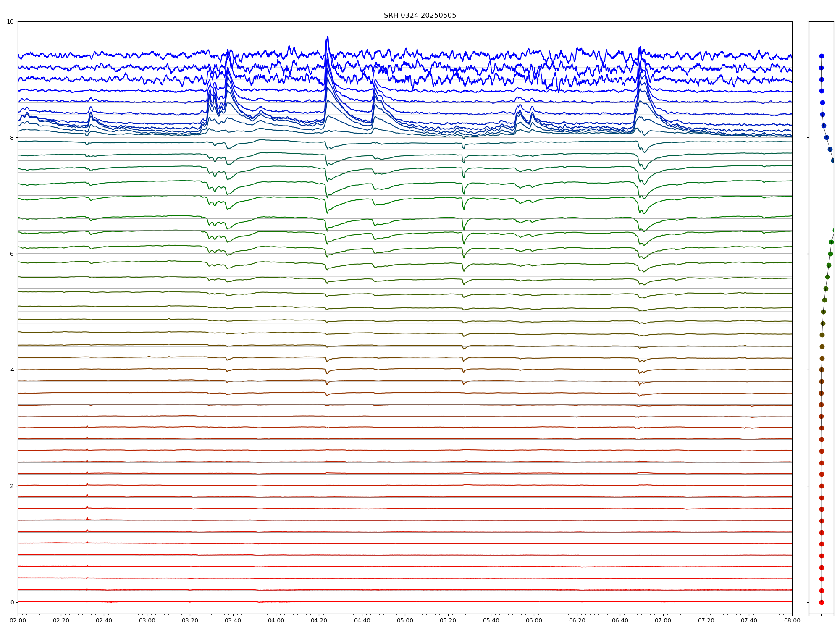The width and height of the screenshot is (840, 630).
Task: Click the bottom red dot in right panel
Action: point(822,602)
